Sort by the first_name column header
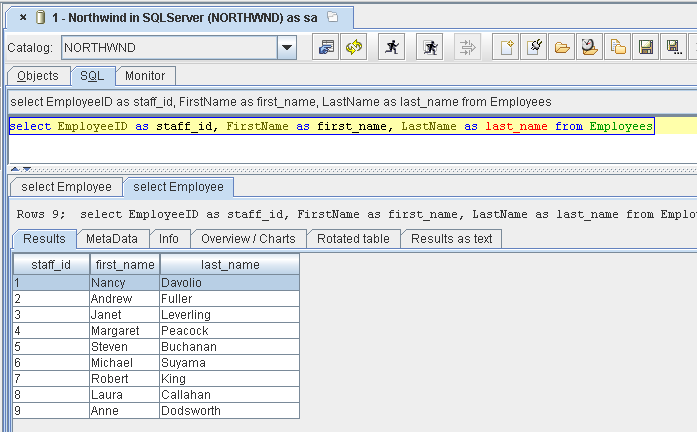The image size is (697, 432). click(x=125, y=265)
